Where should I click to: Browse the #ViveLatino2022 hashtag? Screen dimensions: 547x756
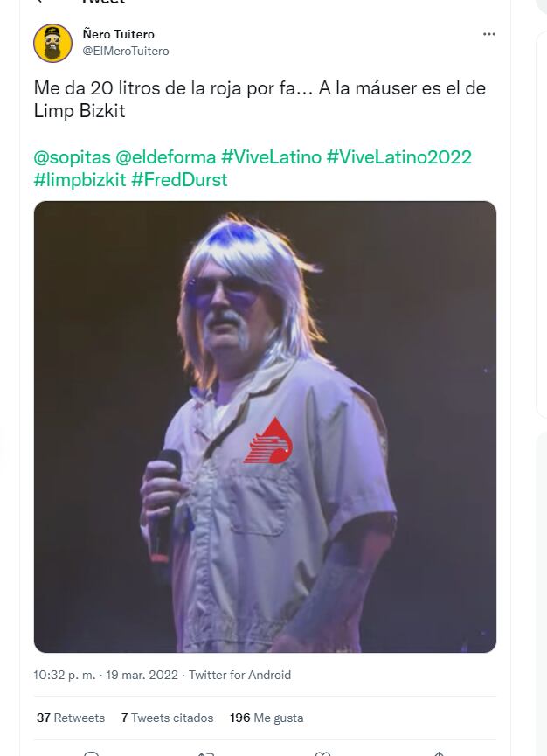(x=398, y=157)
